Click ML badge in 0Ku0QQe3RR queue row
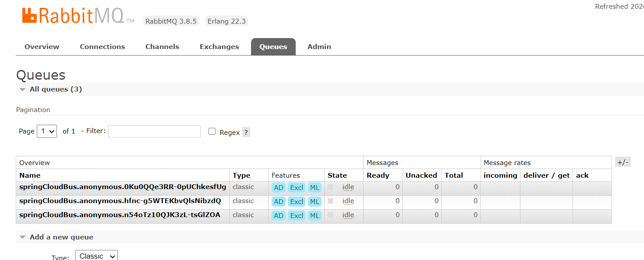 [315, 188]
